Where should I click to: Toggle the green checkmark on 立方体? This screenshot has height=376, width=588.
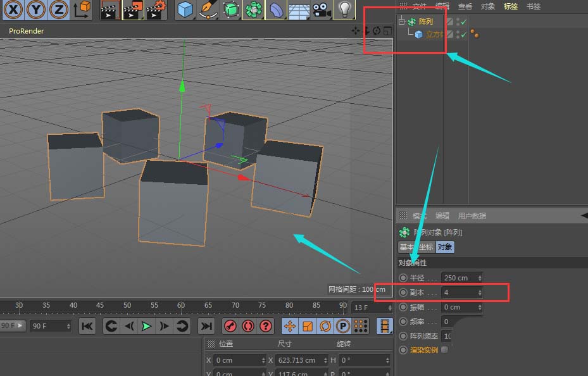[463, 34]
